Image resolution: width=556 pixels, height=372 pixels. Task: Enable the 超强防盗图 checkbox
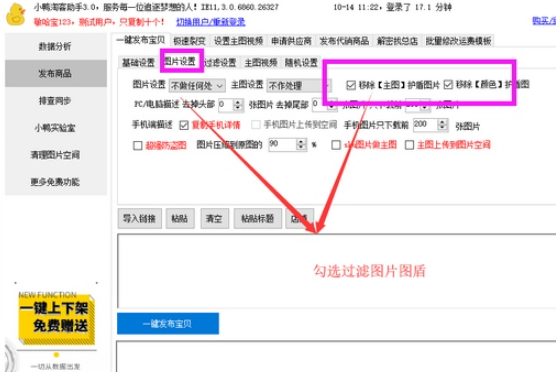coord(138,145)
